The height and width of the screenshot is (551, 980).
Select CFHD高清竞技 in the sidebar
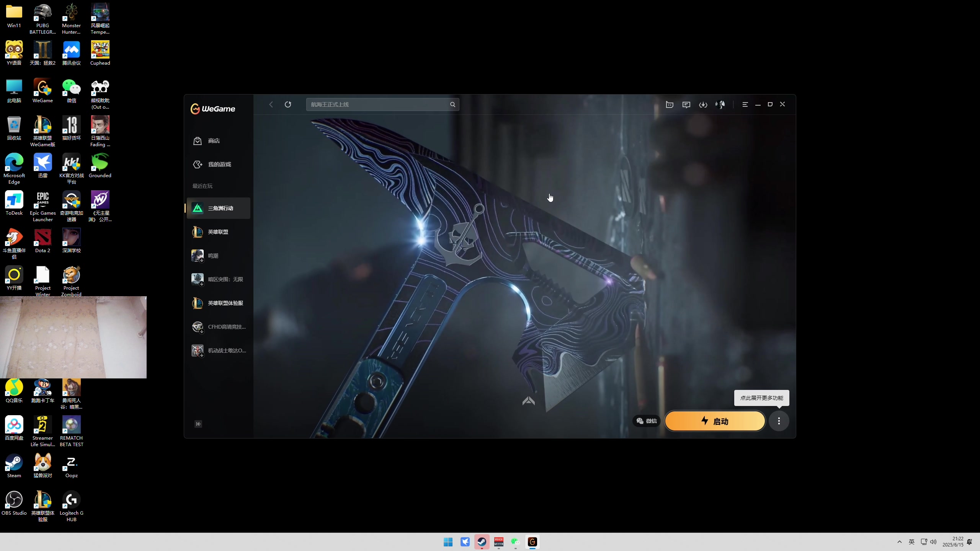click(219, 327)
